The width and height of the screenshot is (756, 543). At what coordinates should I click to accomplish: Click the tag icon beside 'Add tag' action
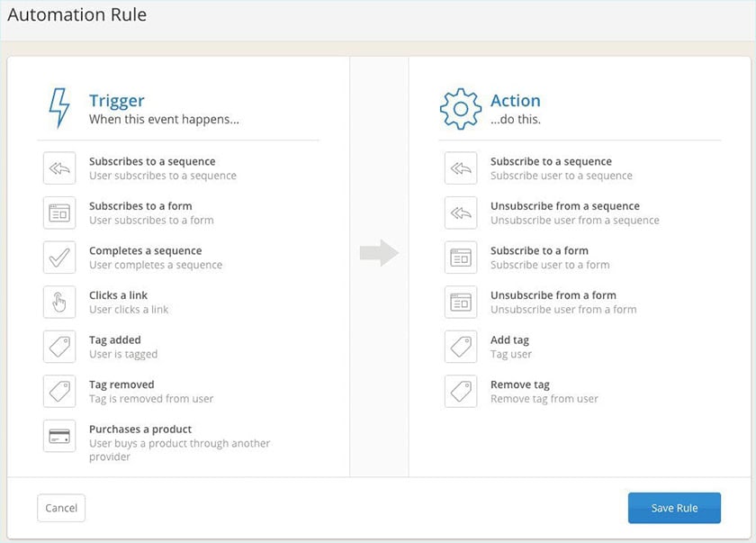pyautogui.click(x=461, y=347)
